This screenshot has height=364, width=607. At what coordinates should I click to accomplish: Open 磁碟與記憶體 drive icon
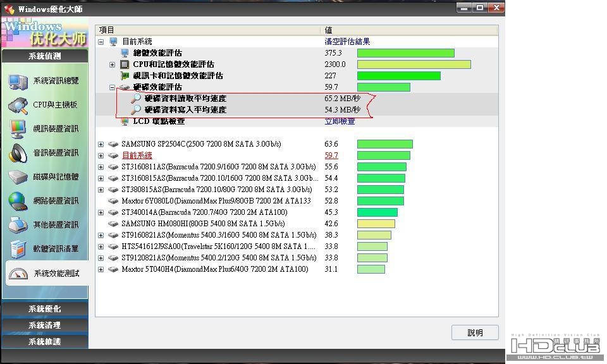click(18, 177)
